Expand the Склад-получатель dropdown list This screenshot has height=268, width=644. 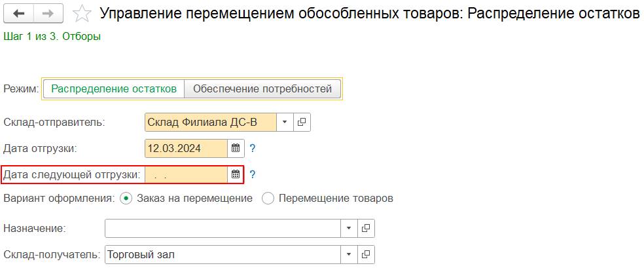click(x=349, y=254)
